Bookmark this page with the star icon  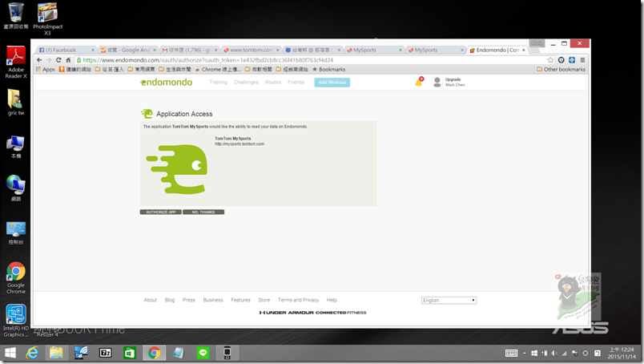(x=550, y=60)
